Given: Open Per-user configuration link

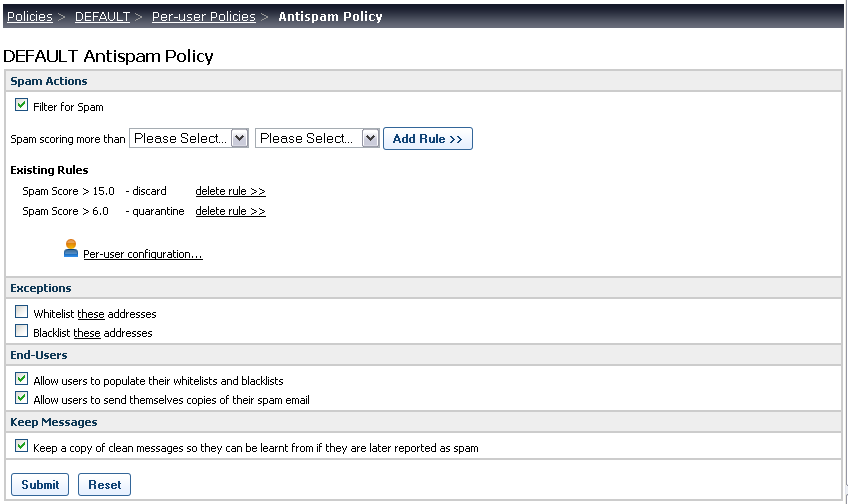Looking at the screenshot, I should (x=143, y=254).
